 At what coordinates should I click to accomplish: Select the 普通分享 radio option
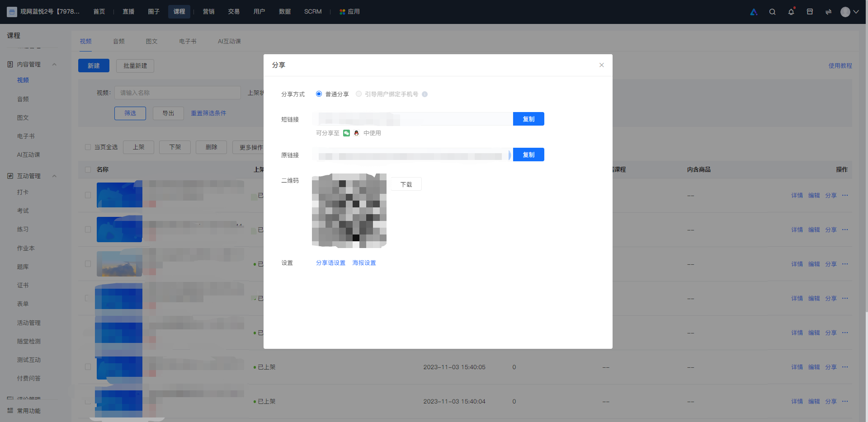point(319,94)
